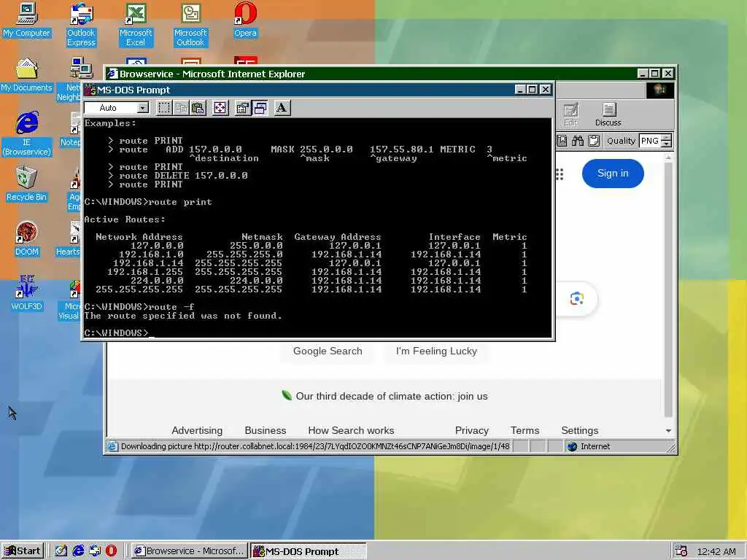The width and height of the screenshot is (747, 560).
Task: Click the blue Sign in button
Action: (613, 174)
